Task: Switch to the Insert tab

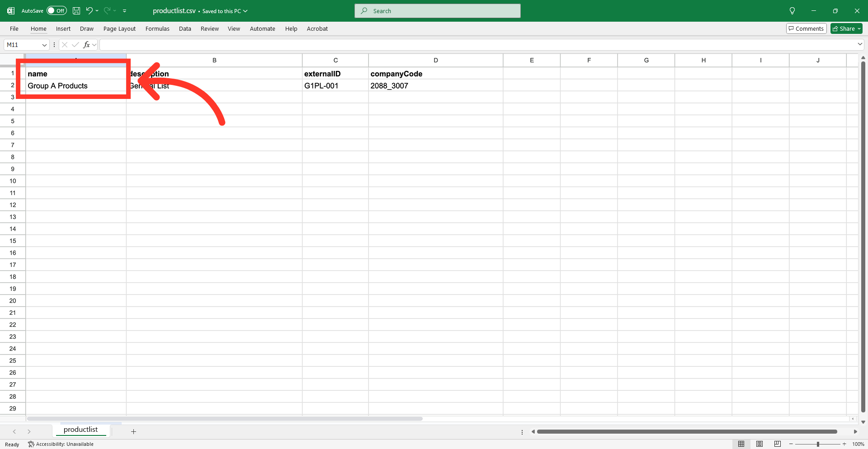Action: point(63,28)
